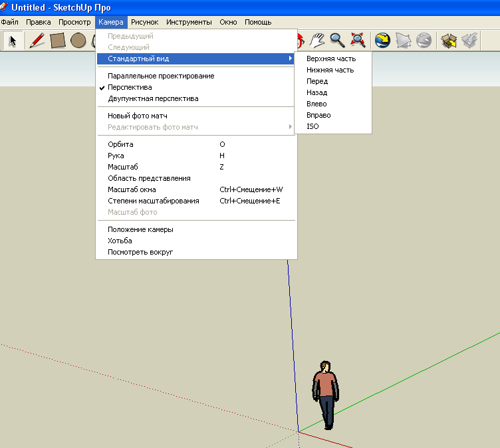This screenshot has height=448, width=500.
Task: Select the arrow Select tool
Action: 13,41
